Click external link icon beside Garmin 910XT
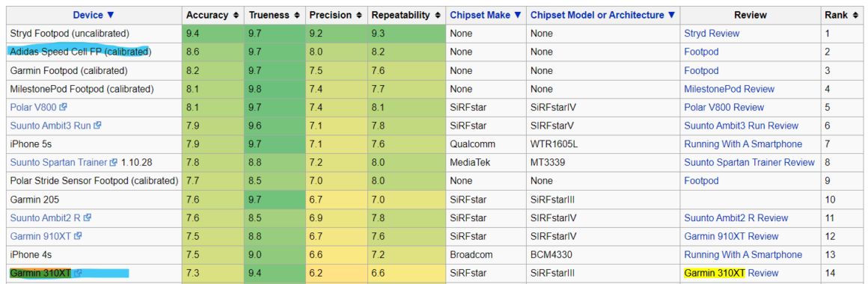 [78, 236]
